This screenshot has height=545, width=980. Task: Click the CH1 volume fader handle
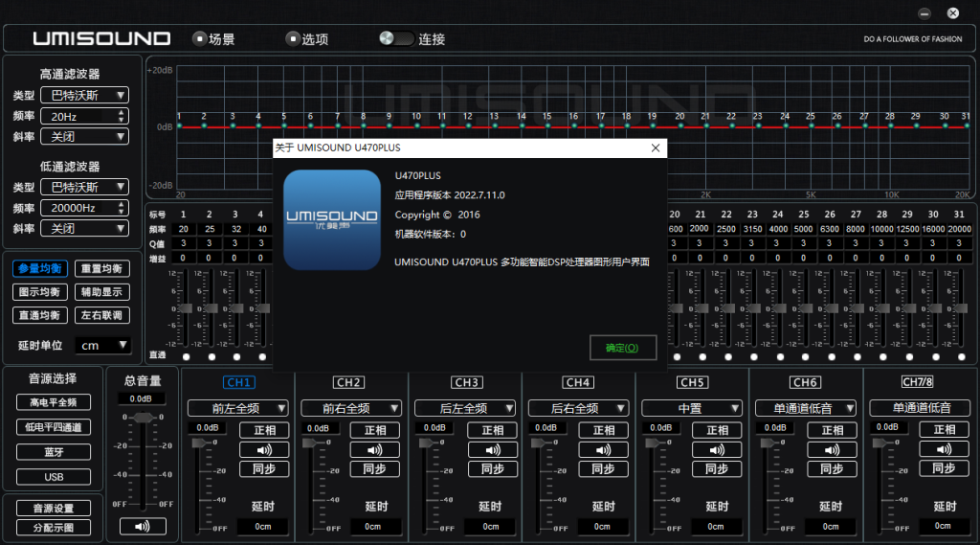[x=199, y=443]
